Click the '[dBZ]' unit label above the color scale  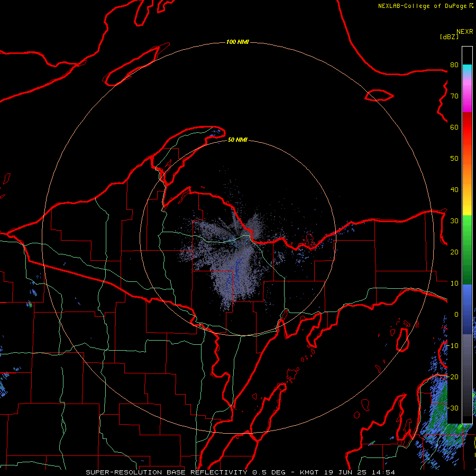point(449,37)
